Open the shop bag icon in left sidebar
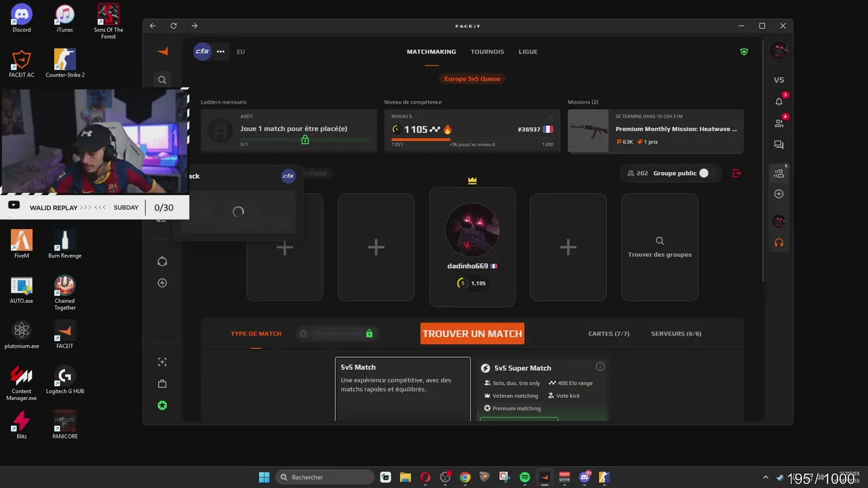 pyautogui.click(x=162, y=384)
